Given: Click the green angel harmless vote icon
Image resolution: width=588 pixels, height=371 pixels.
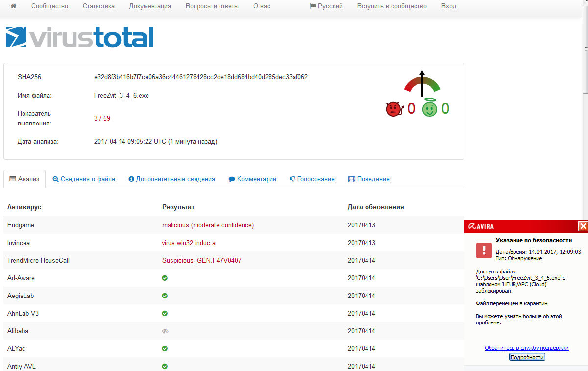Looking at the screenshot, I should 430,108.
